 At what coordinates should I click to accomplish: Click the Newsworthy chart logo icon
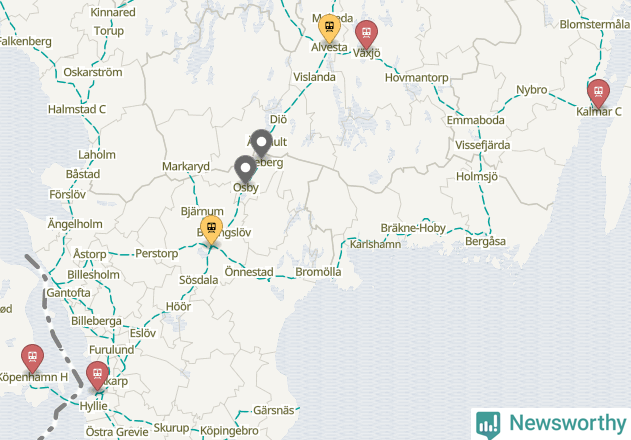[488, 425]
